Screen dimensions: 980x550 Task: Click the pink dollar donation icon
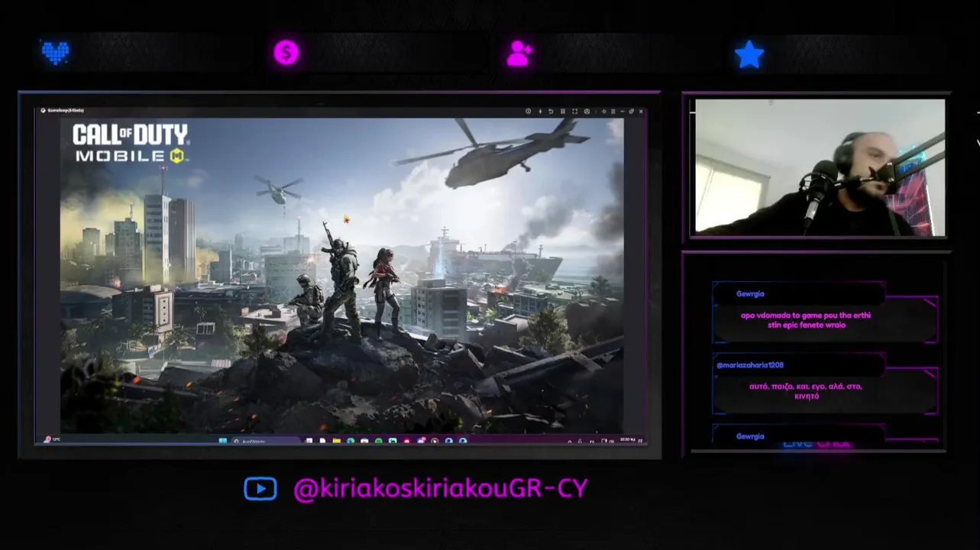click(x=286, y=53)
